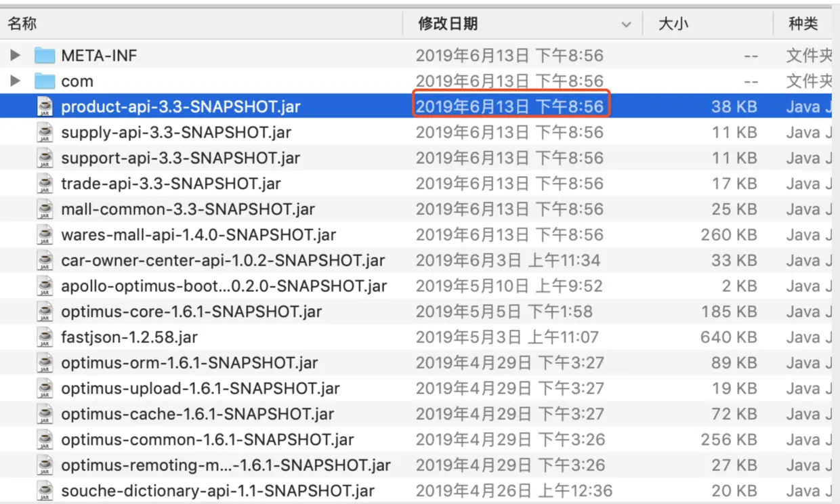The height and width of the screenshot is (504, 840).
Task: Select file optimus-remoting-m...-1.6.1-SNAPSHOT.jar
Action: pos(226,465)
